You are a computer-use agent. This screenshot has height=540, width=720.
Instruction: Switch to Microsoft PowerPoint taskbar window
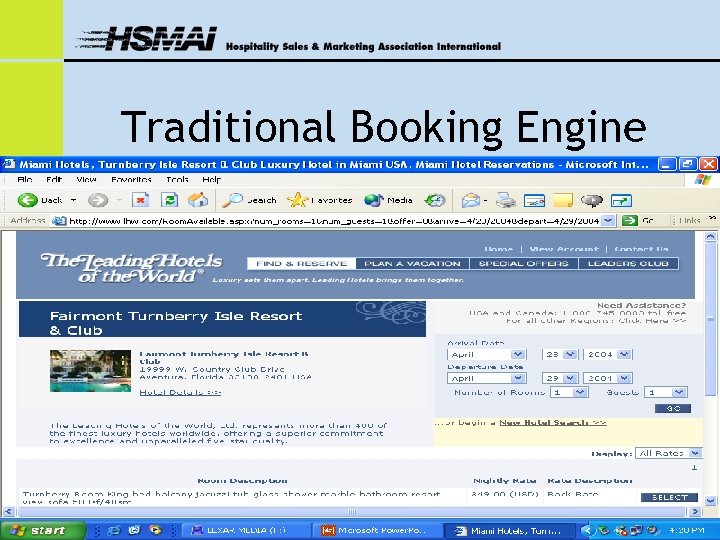(377, 531)
